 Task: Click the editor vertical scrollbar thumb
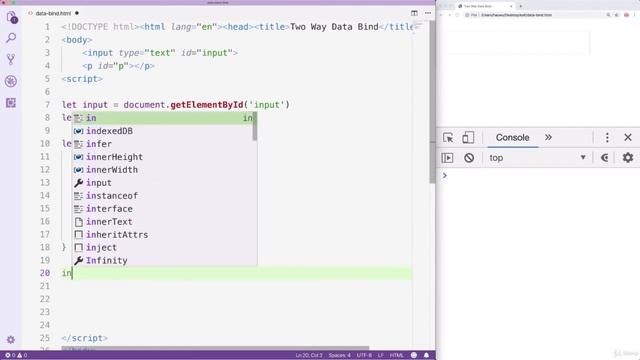[432, 102]
